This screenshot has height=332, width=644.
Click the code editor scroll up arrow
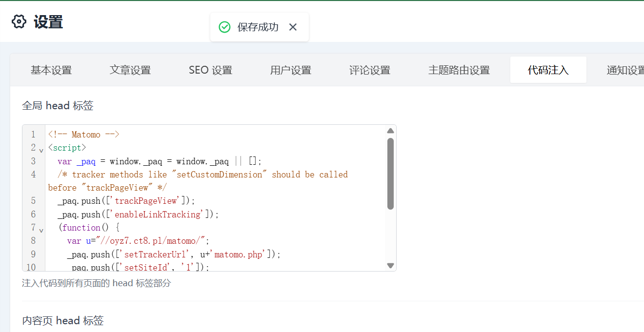pyautogui.click(x=390, y=131)
